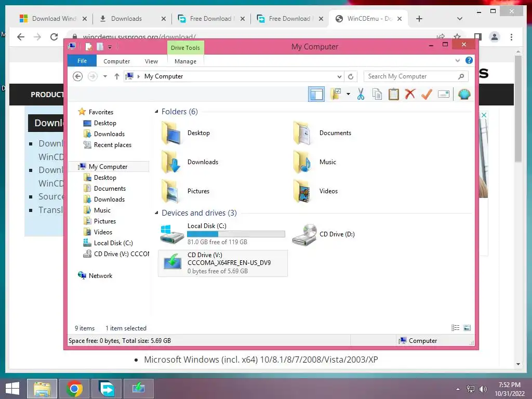
Task: Open the Windows Start button
Action: [12, 389]
